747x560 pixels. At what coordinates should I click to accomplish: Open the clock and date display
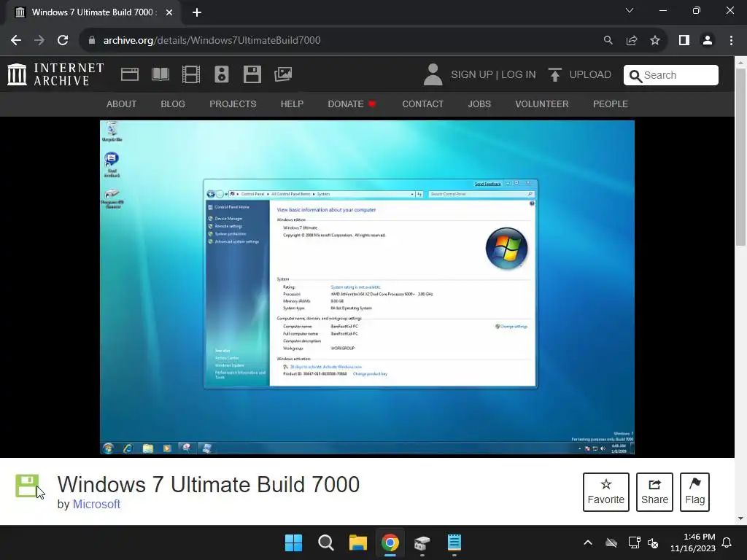tap(693, 542)
